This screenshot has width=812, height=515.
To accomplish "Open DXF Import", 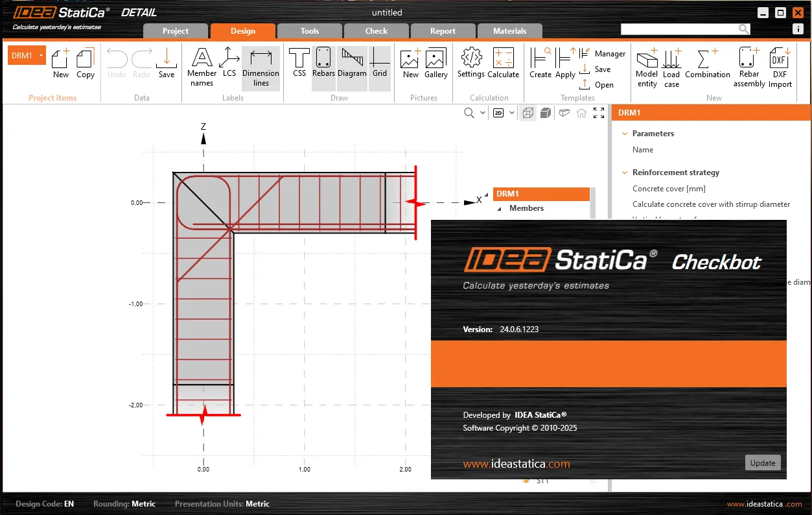I will coord(780,67).
